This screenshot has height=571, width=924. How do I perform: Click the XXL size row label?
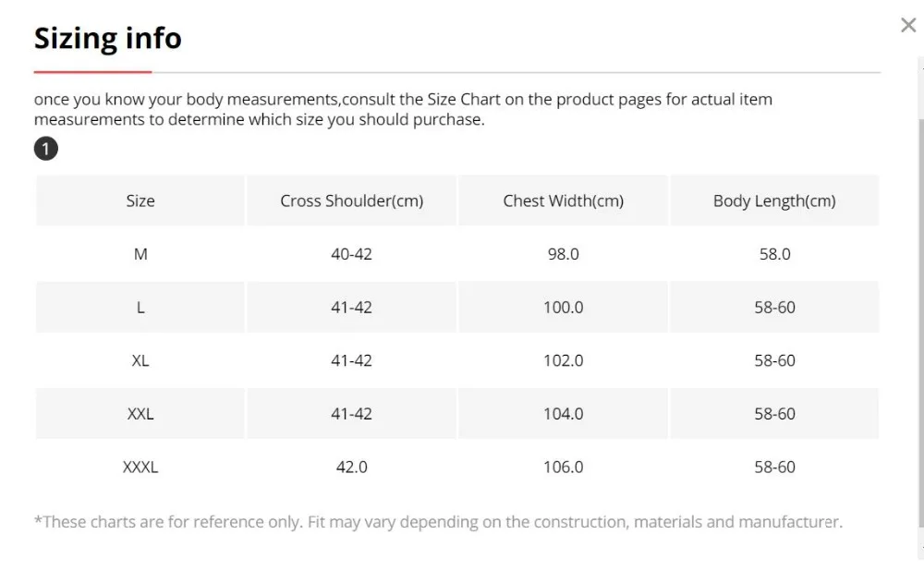click(x=140, y=414)
